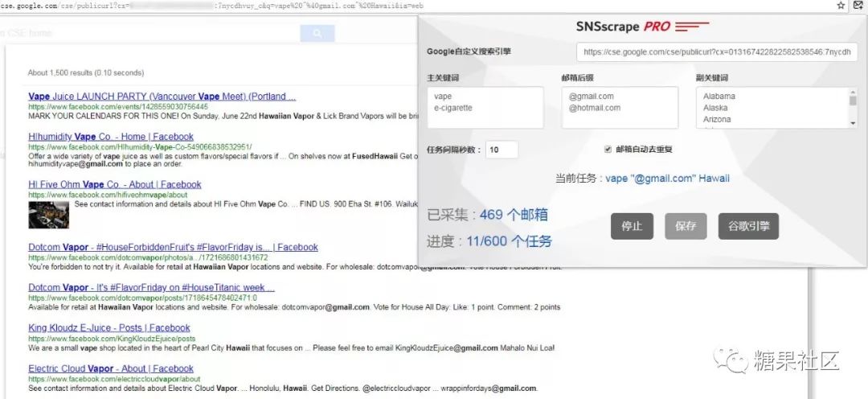The height and width of the screenshot is (399, 868).
Task: Click Alaska in the secondary keyword list
Action: 715,108
